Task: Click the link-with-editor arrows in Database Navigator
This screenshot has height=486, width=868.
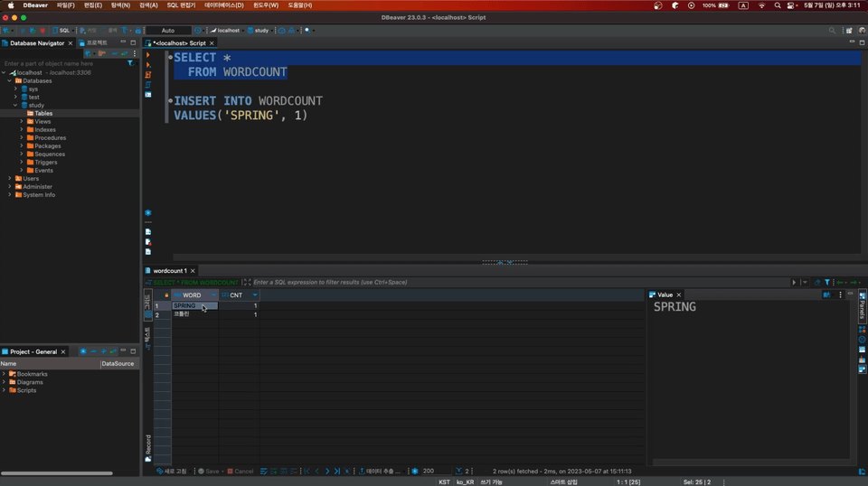Action: click(125, 53)
